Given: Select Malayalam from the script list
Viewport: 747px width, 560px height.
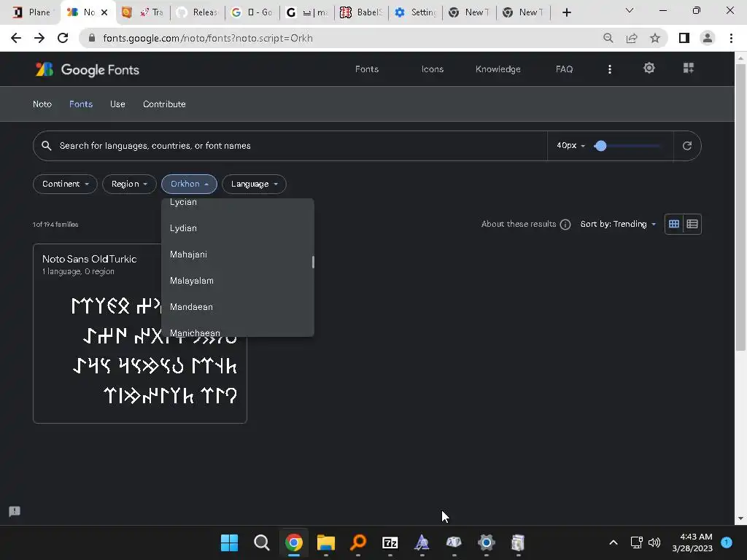Looking at the screenshot, I should pyautogui.click(x=237, y=281).
